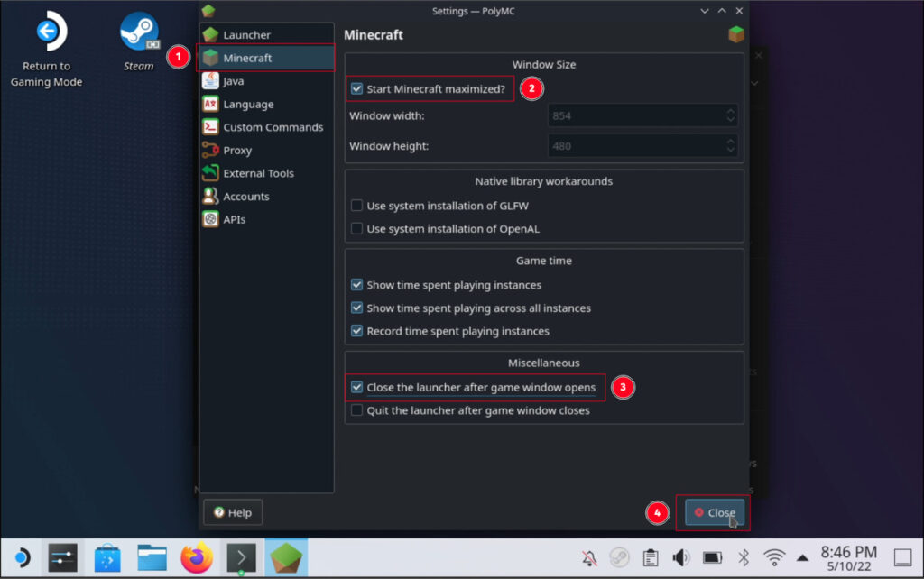Image resolution: width=924 pixels, height=579 pixels.
Task: Click the notifications bell tray icon
Action: click(x=589, y=557)
